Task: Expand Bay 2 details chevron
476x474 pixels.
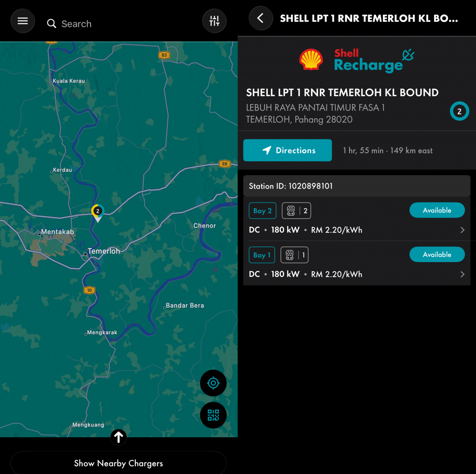Action: pyautogui.click(x=462, y=230)
